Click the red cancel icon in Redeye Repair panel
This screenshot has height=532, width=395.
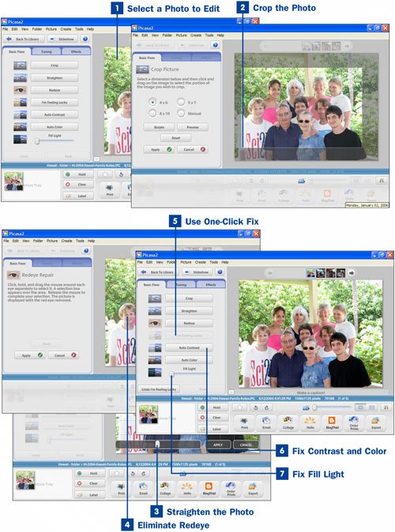pos(73,355)
